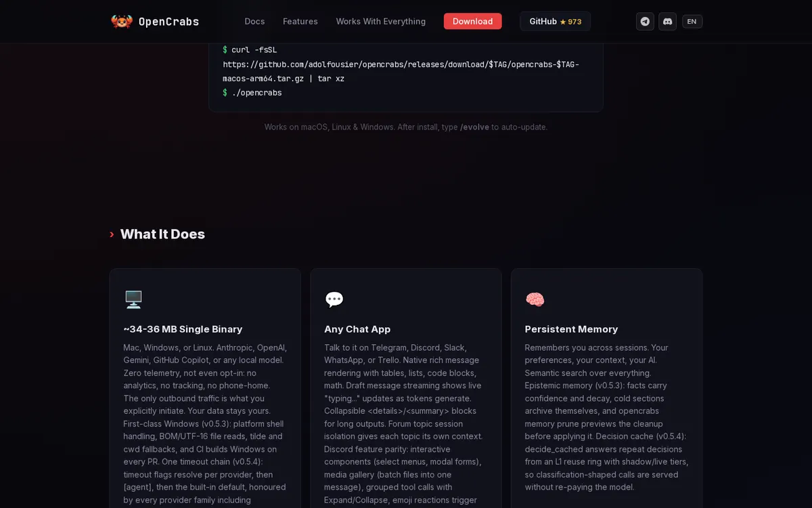Click the Persistent Memory card description text

(607, 417)
